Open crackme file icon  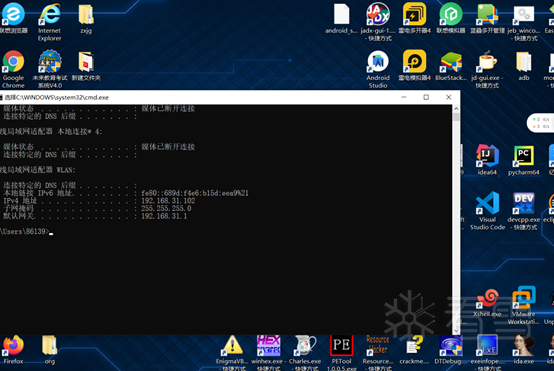point(414,349)
